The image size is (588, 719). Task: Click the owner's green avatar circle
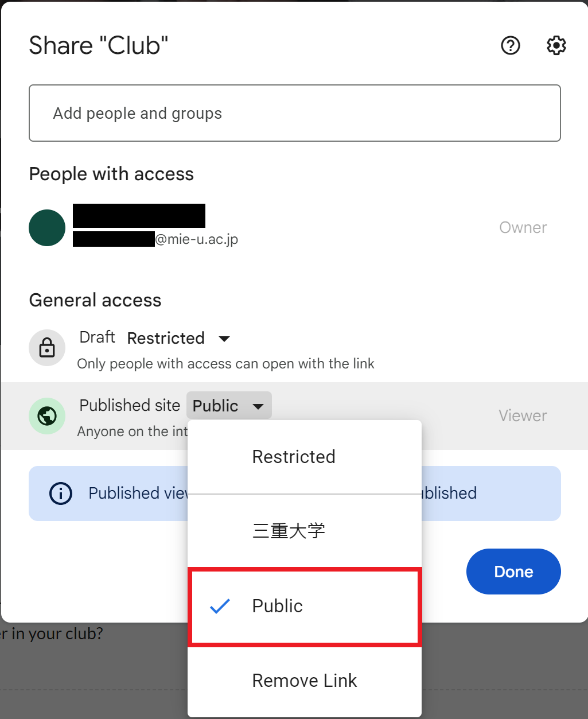coord(47,228)
